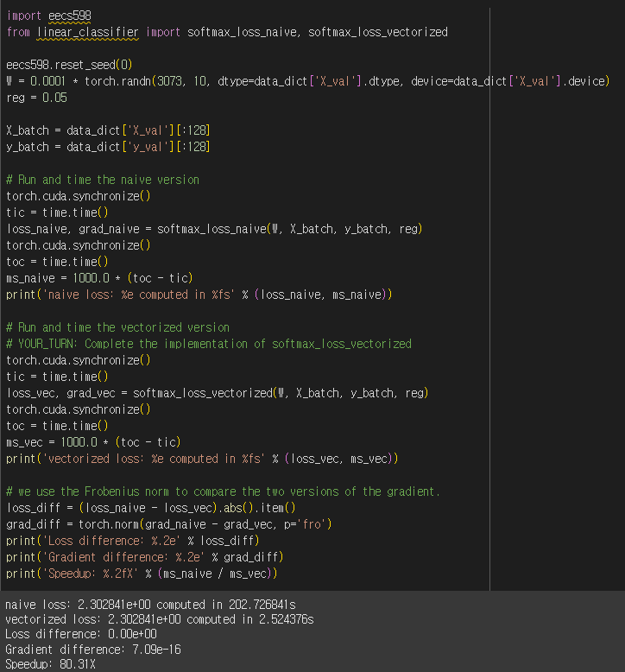Click the 'ms_naive = 1000.0 * (toc - tic)' line
Screen dimensions: 625x672
point(100,279)
